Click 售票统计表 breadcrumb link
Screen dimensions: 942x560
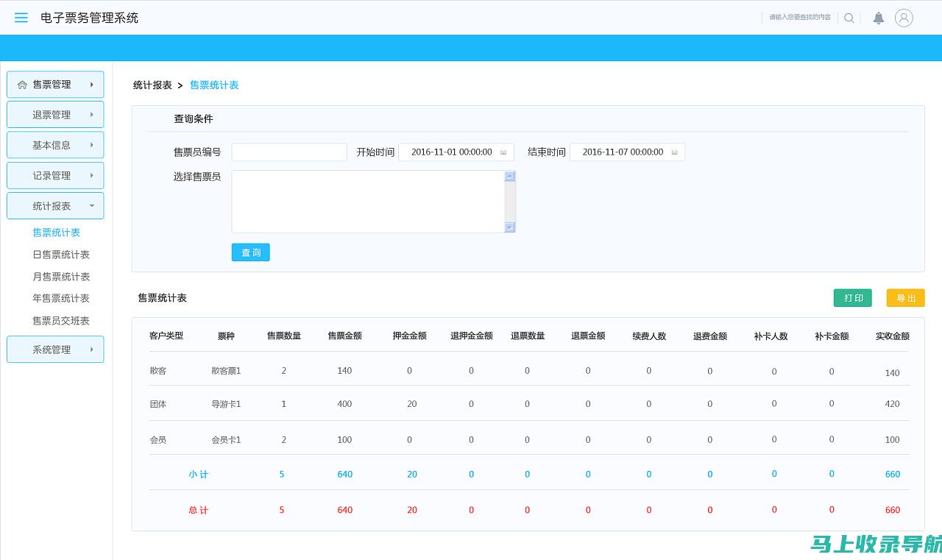[214, 85]
